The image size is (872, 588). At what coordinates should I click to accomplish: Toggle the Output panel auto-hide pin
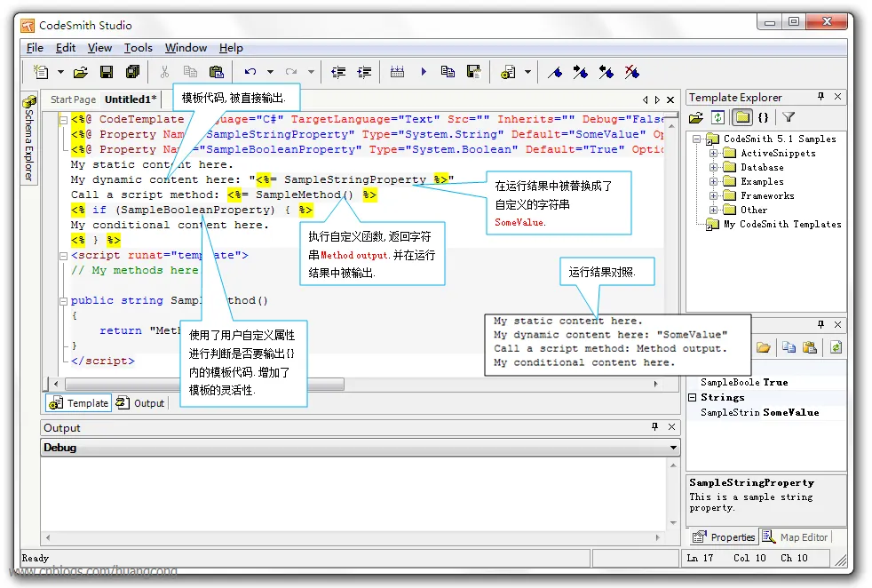pos(655,427)
